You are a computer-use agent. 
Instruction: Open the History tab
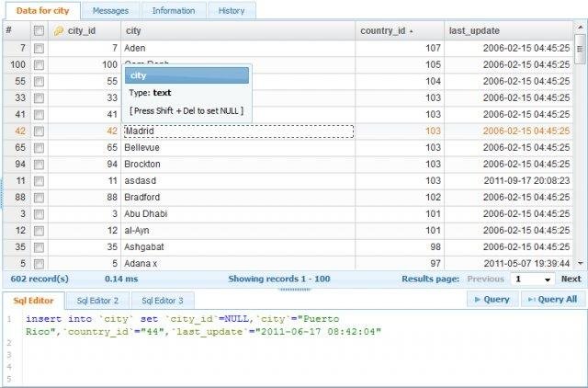point(232,10)
